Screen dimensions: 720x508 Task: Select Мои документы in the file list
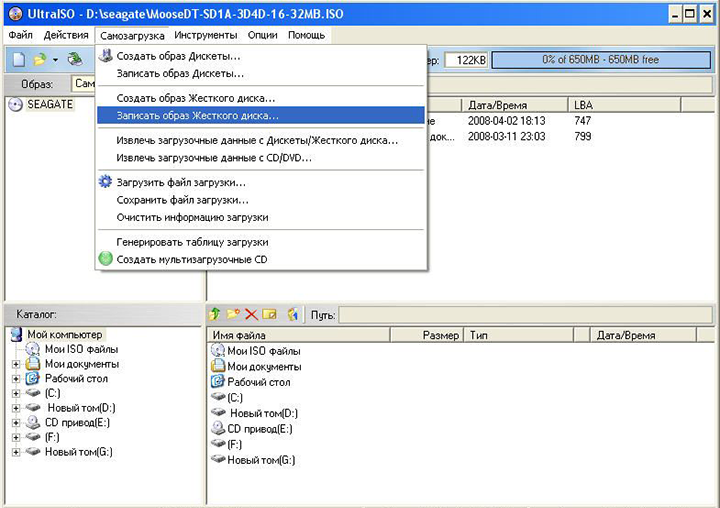point(264,367)
